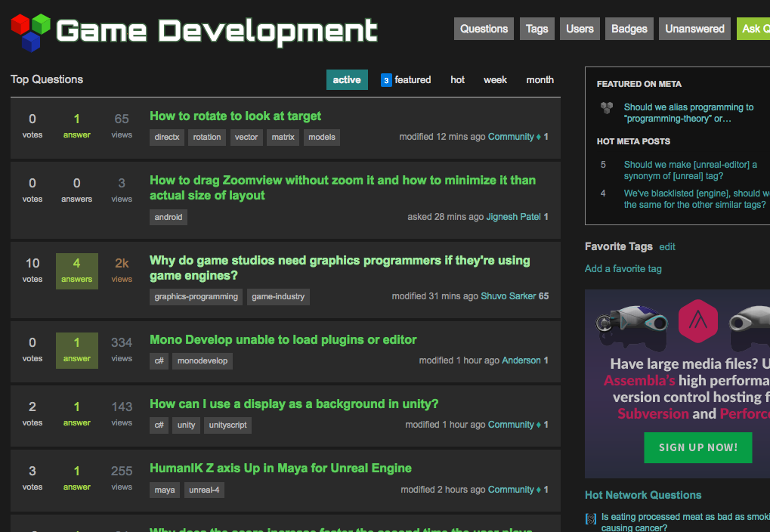
Task: Click the Game Development cube logo
Action: click(x=29, y=30)
